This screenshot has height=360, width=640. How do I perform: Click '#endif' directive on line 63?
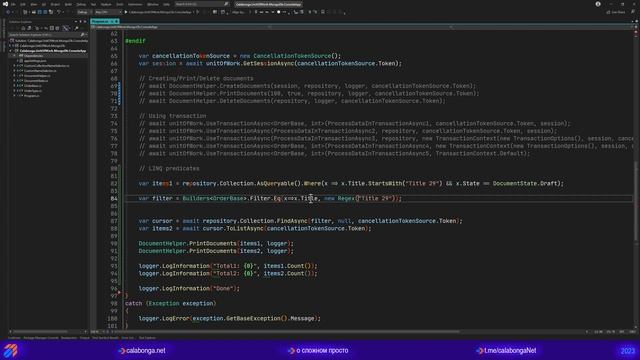click(x=135, y=41)
